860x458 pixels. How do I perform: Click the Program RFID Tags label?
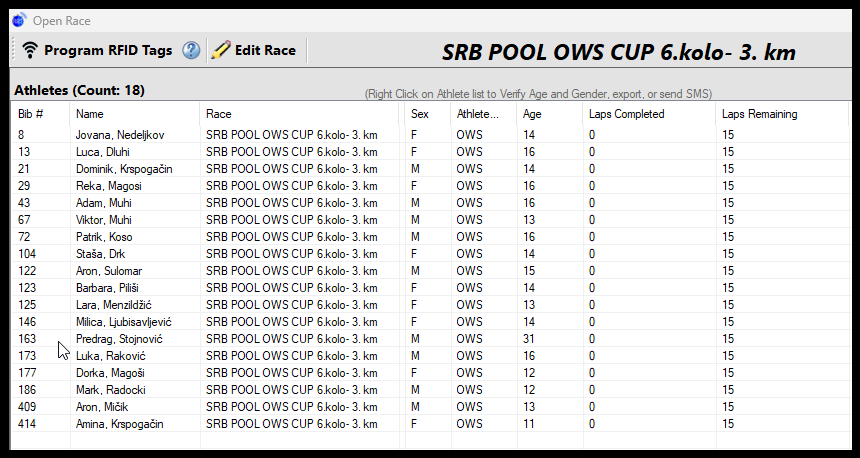click(x=108, y=50)
